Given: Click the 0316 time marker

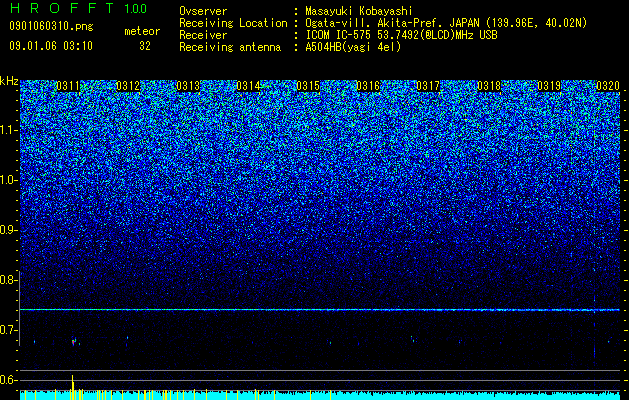Looking at the screenshot, I should pyautogui.click(x=368, y=86).
